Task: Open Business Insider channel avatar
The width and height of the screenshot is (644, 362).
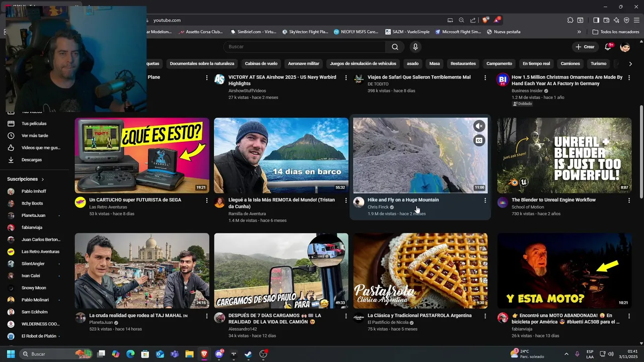Action: pos(503,79)
